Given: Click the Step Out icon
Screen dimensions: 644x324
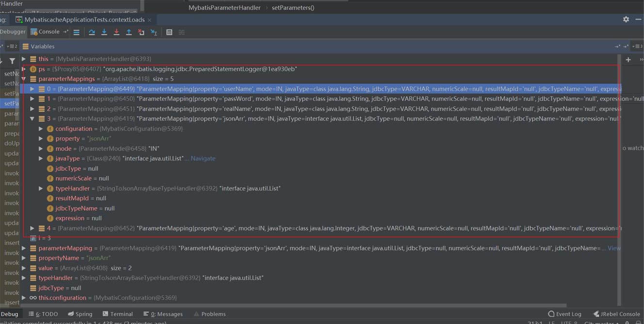Looking at the screenshot, I should coord(129,32).
